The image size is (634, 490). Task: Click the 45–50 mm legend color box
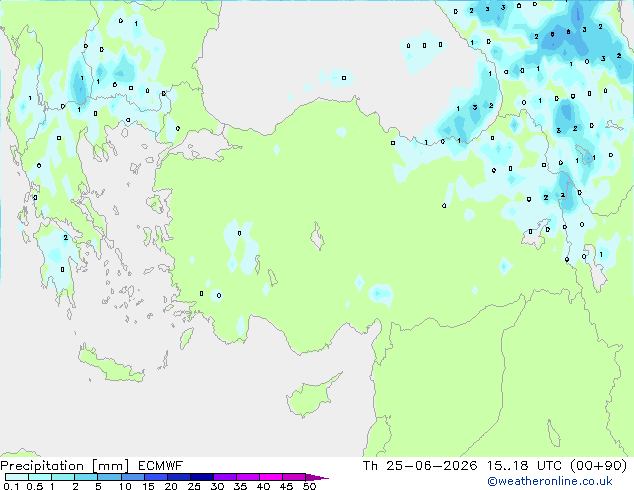294,477
